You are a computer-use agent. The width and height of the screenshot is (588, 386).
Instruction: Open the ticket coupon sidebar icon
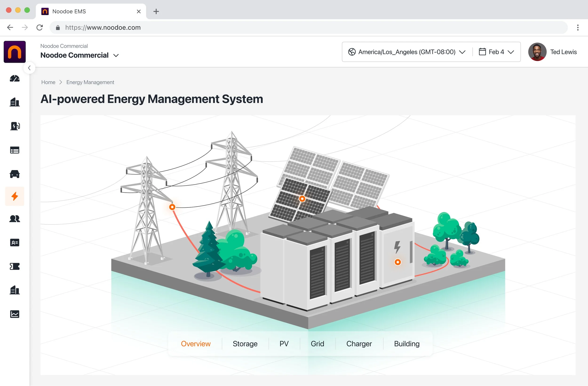click(x=15, y=266)
